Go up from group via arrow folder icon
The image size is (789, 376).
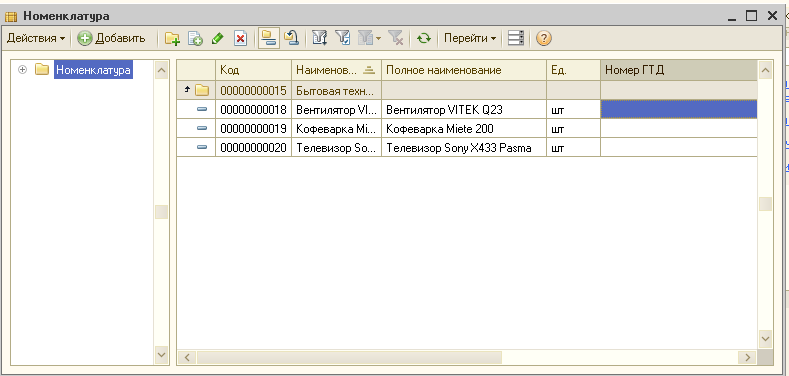click(x=196, y=91)
